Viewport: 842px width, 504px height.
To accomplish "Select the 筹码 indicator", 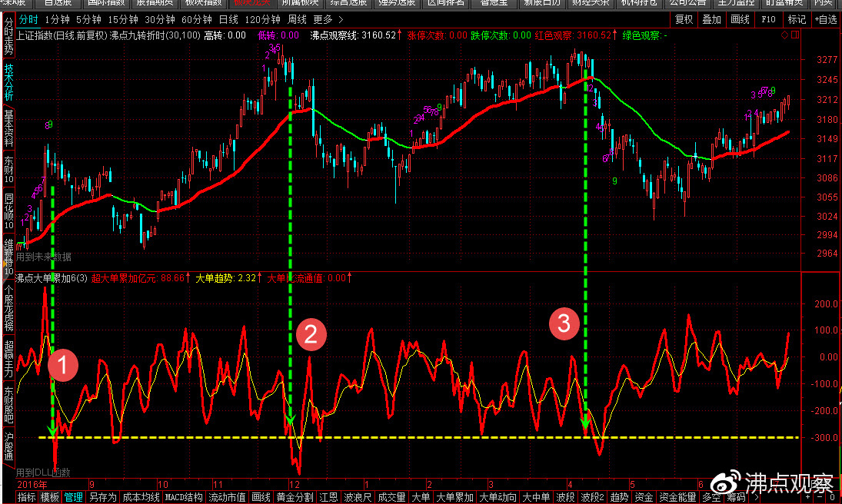I will tap(737, 498).
